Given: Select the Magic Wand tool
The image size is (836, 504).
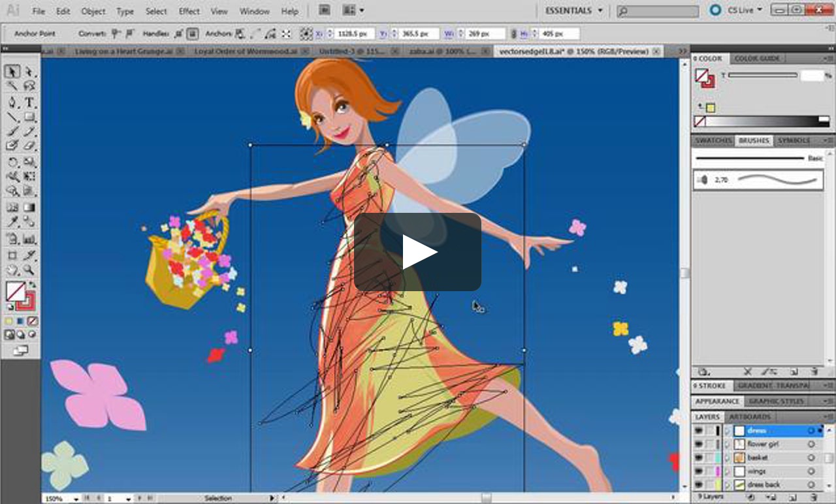Looking at the screenshot, I should point(12,87).
